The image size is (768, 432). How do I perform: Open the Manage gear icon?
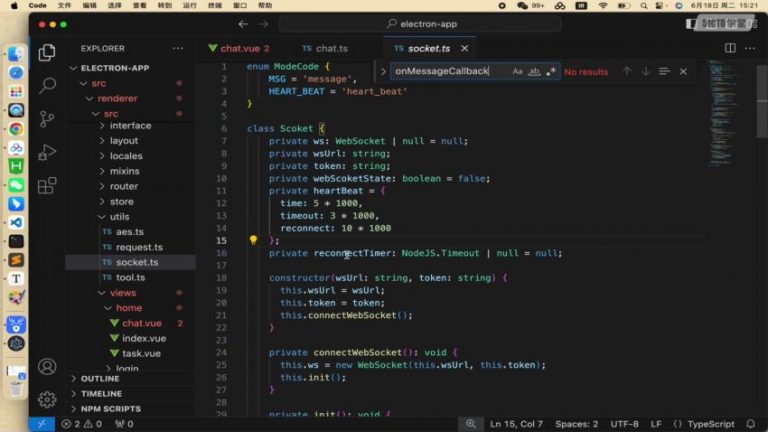(47, 399)
